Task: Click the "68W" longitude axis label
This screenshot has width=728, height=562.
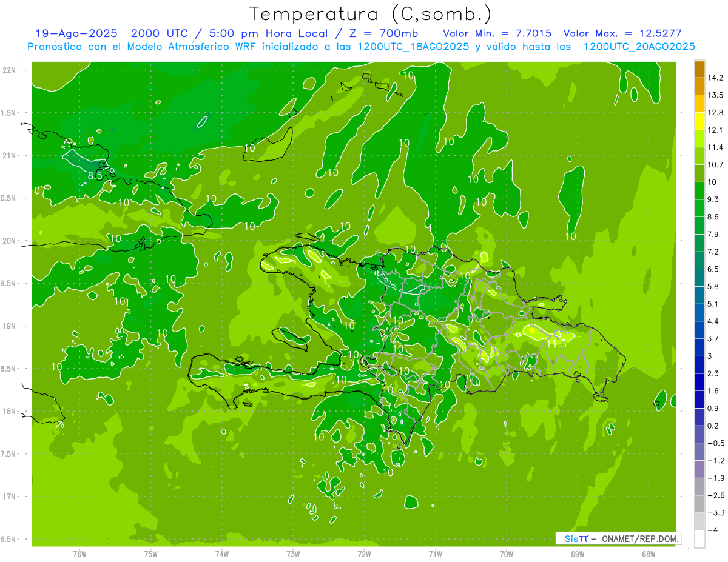Action: point(649,554)
